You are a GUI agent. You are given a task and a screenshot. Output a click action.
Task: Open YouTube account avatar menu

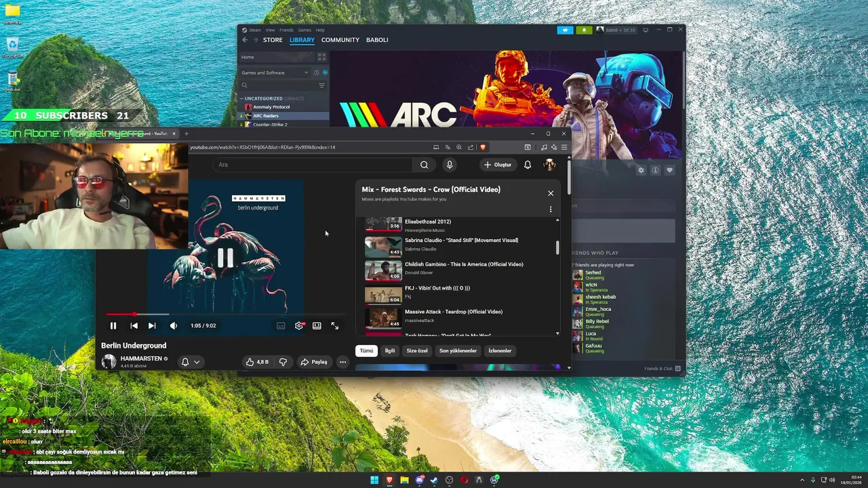[549, 165]
